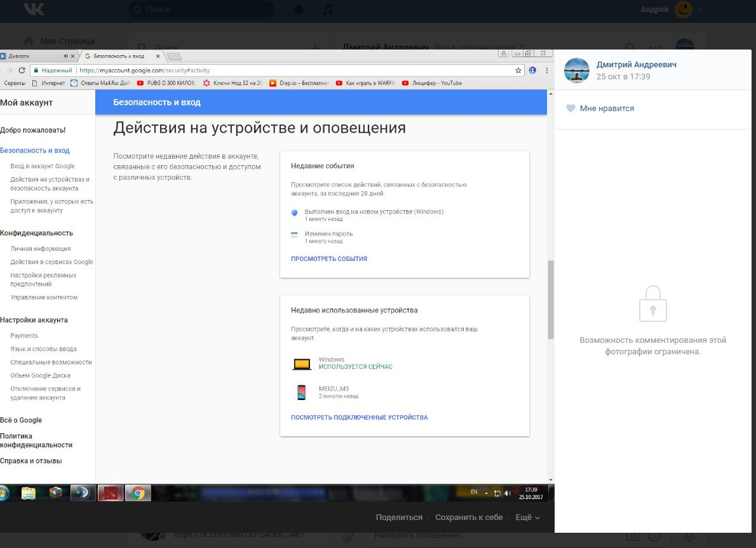Viewport: 756px width, 548px height.
Task: Click the heart icon next to Мне нравится
Action: 570,109
